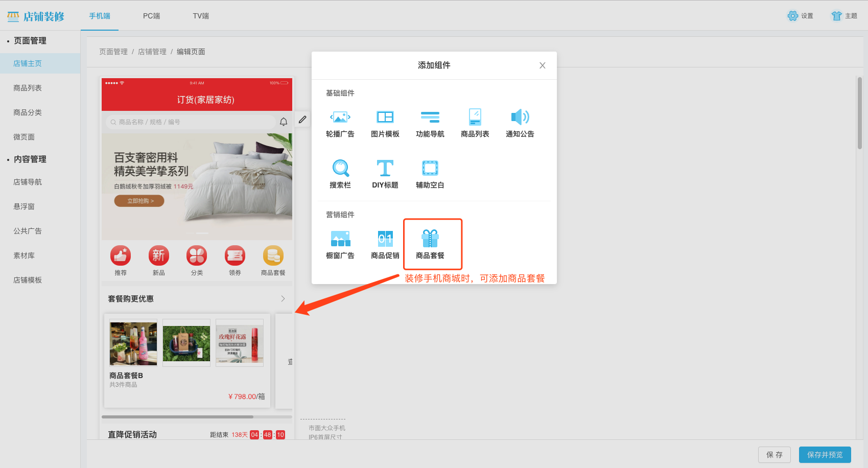Open 商品分类 in left sidebar

[x=28, y=112]
